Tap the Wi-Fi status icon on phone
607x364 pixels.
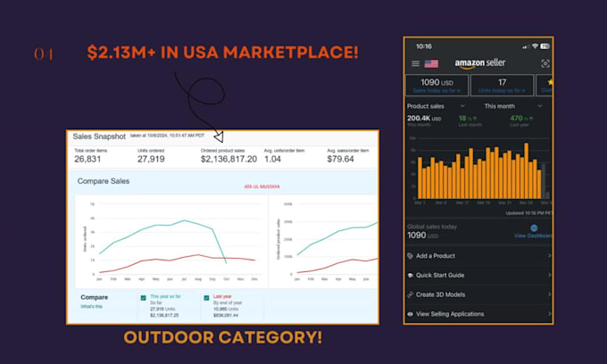tap(535, 46)
